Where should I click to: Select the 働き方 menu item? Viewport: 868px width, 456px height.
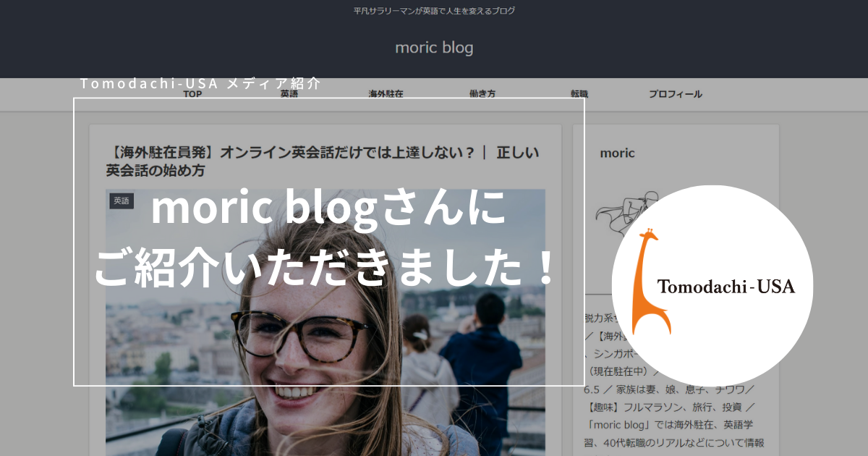click(x=482, y=94)
